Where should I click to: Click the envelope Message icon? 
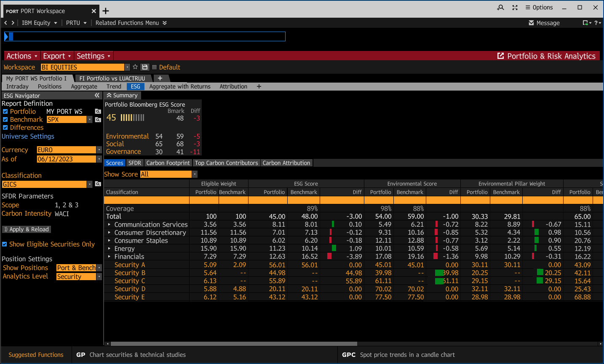point(532,23)
